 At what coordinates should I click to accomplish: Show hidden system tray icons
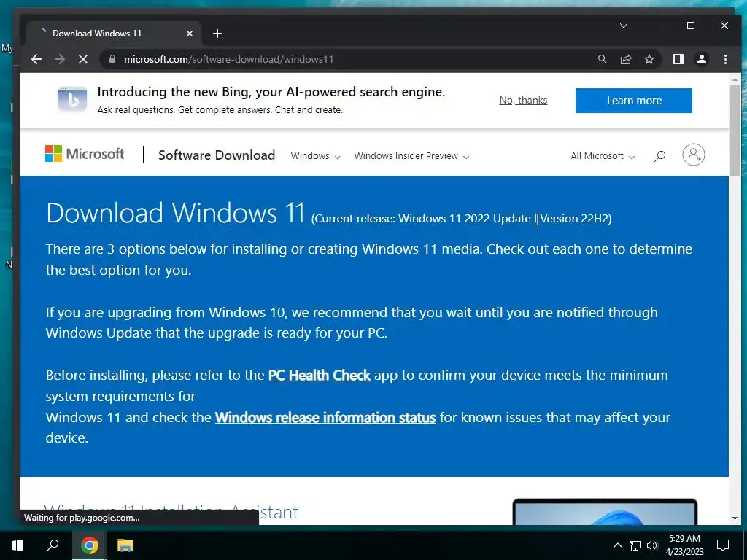[617, 545]
